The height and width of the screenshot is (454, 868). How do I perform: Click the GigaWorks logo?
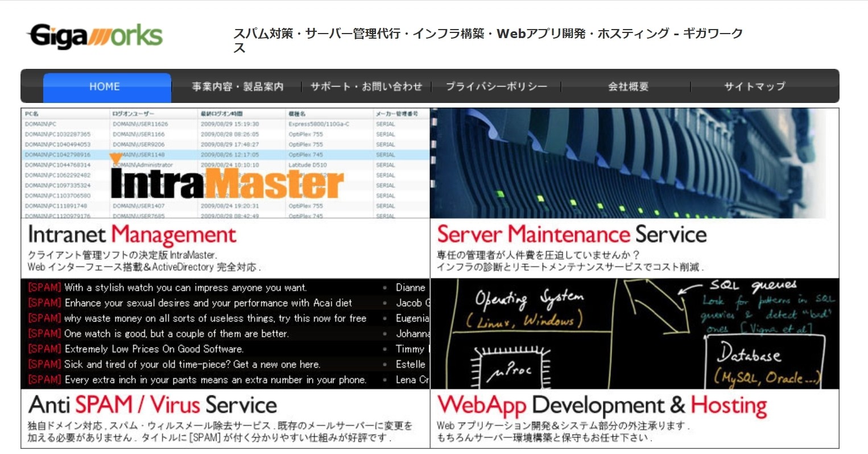pyautogui.click(x=95, y=36)
